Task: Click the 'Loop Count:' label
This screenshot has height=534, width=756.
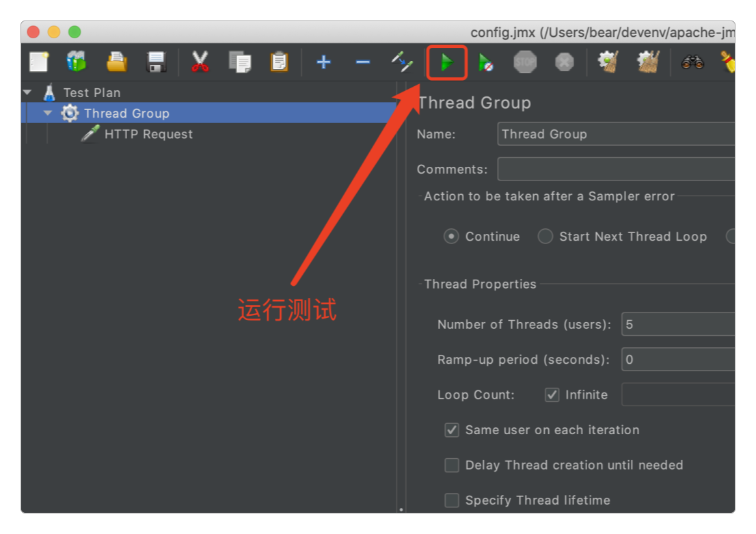Action: click(x=476, y=395)
